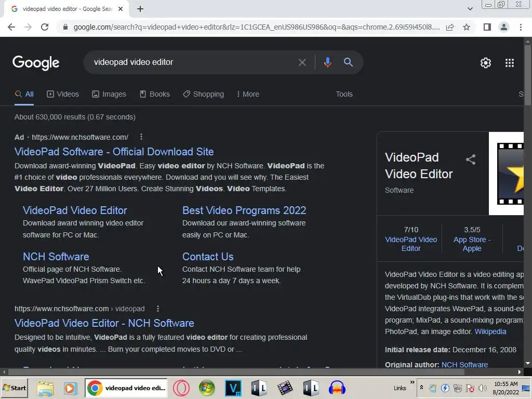The image size is (532, 399).
Task: Open the film clapper video editor icon
Action: coord(285,388)
